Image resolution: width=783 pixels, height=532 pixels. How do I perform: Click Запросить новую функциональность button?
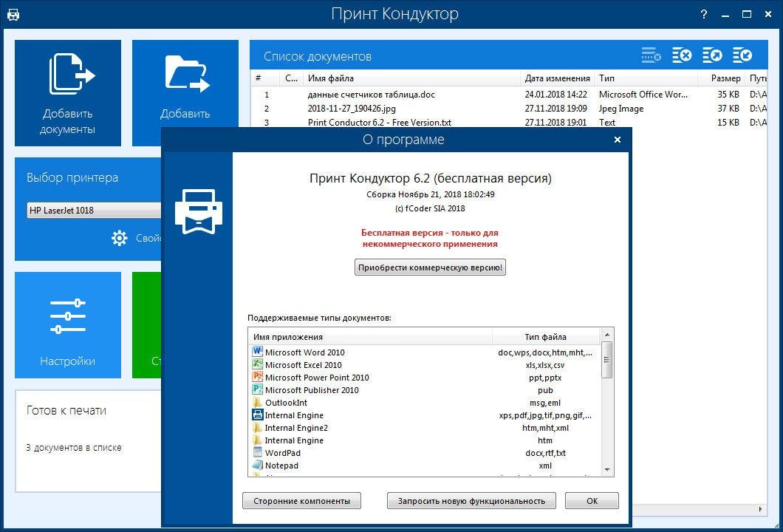(471, 500)
